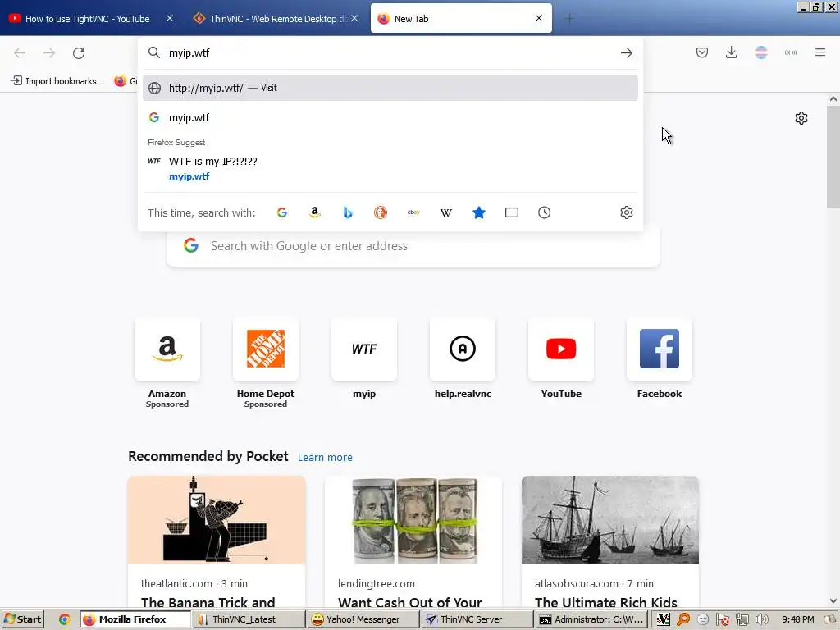Screen dimensions: 840x630
Task: Search this time with DuckDuckGo icon
Action: click(x=381, y=212)
